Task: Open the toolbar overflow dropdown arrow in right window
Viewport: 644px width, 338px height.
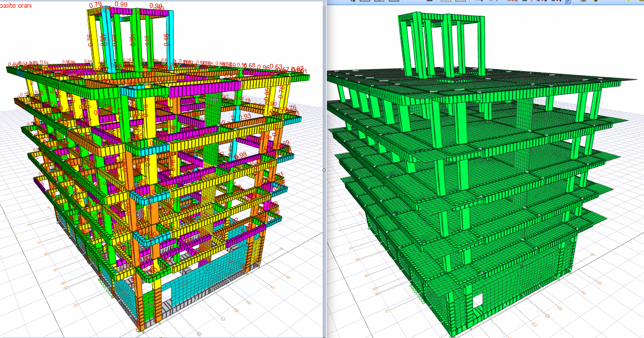Action: coord(568,2)
